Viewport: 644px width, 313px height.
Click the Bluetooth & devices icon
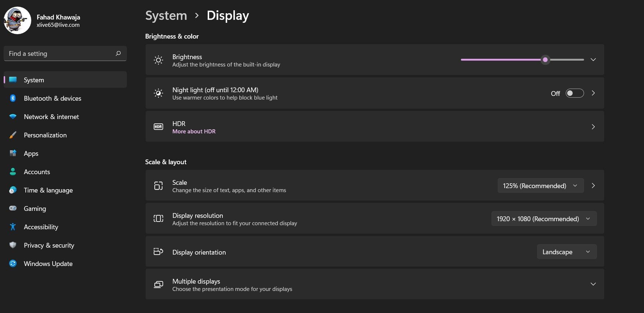[13, 98]
